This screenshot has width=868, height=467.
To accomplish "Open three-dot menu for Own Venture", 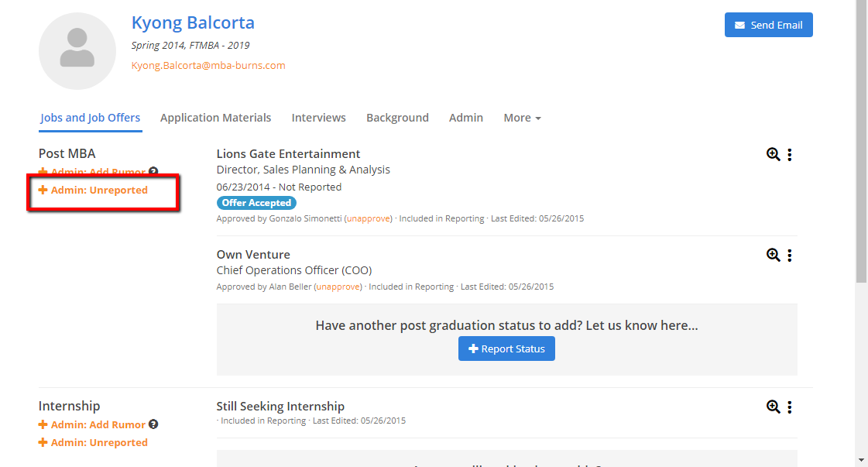I will tap(789, 255).
